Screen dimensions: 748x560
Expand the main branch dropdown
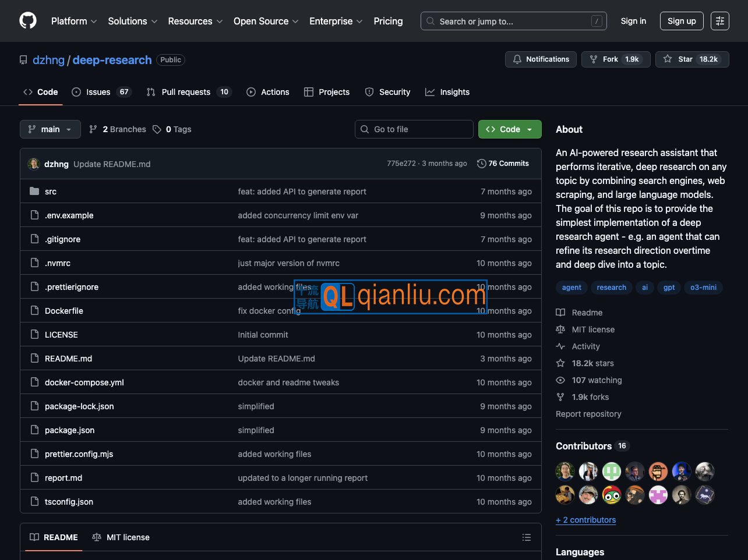pos(50,129)
